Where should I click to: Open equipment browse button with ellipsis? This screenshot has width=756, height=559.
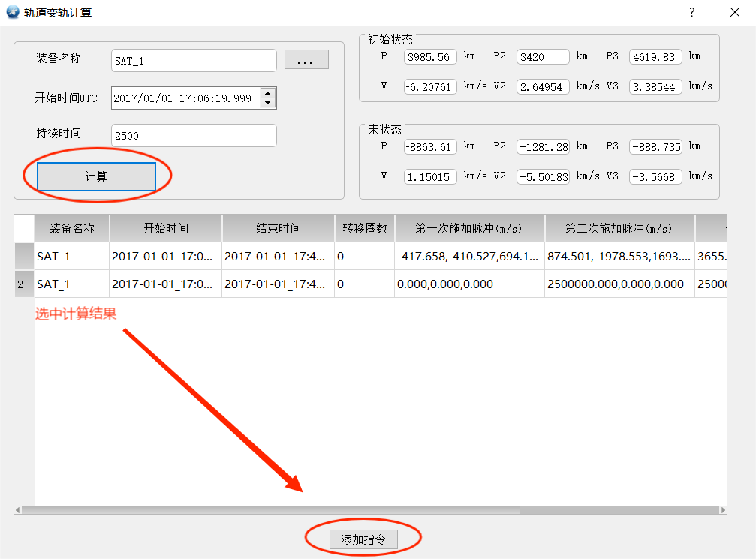click(306, 60)
